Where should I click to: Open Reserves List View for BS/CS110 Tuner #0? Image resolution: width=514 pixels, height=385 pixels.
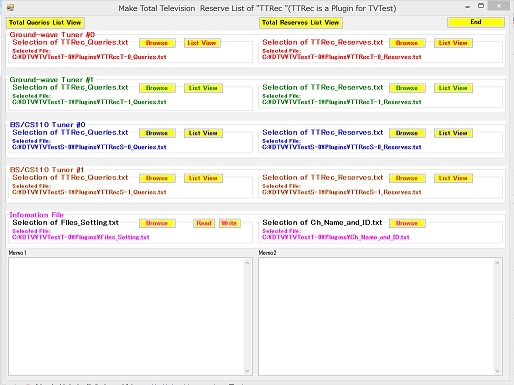tap(453, 133)
